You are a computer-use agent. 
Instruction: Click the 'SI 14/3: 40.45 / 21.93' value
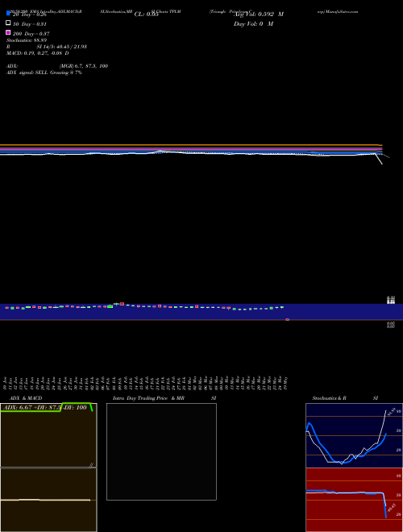point(62,47)
